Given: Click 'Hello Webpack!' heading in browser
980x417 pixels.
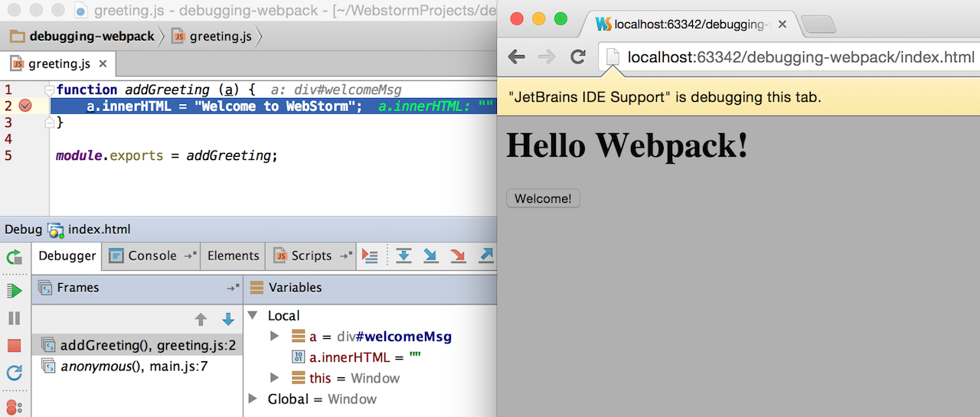Looking at the screenshot, I should (628, 145).
